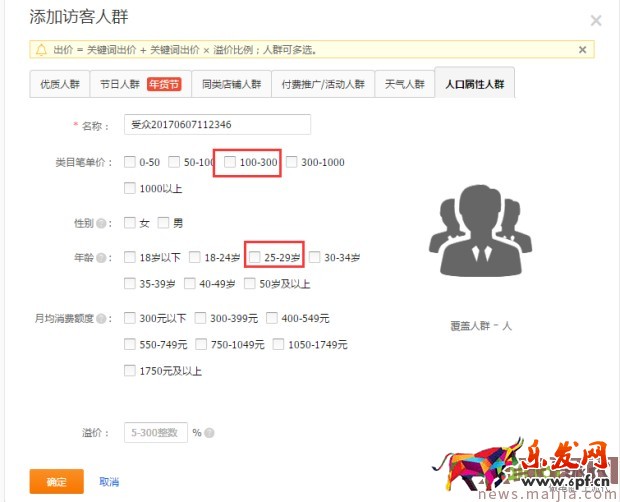Open the 付费推广/活动人群 tab
This screenshot has width=620, height=502.
pyautogui.click(x=324, y=84)
